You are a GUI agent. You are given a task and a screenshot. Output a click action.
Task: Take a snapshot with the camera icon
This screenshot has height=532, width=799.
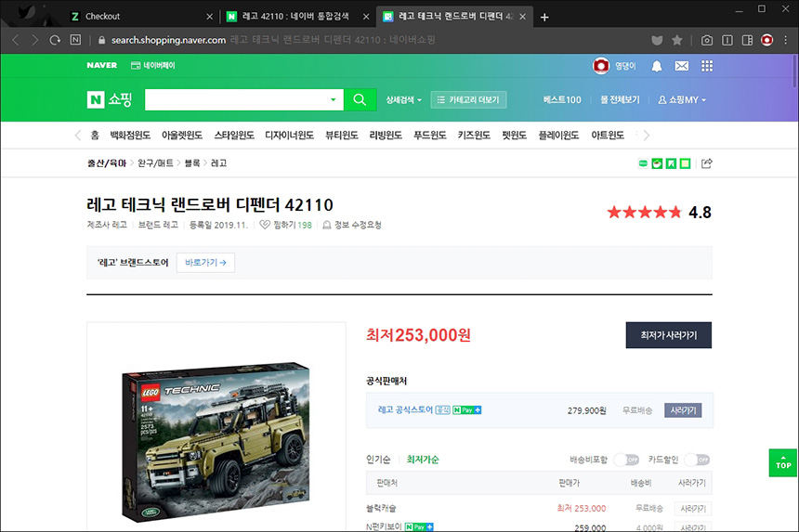tap(707, 40)
